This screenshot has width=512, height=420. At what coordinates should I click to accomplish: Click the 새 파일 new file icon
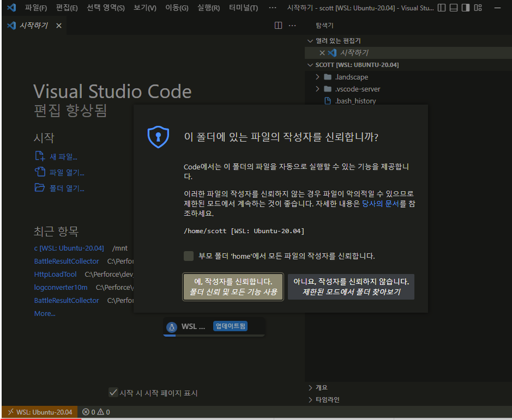click(x=40, y=156)
